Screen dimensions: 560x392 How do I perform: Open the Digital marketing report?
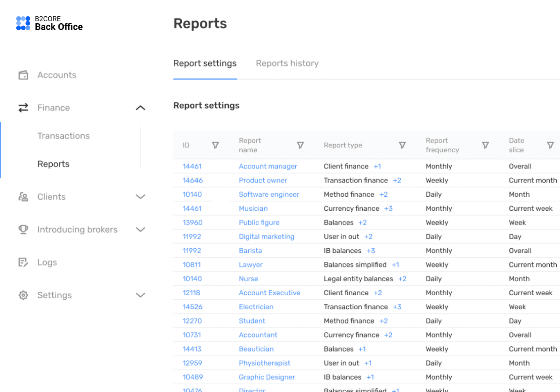coord(267,237)
